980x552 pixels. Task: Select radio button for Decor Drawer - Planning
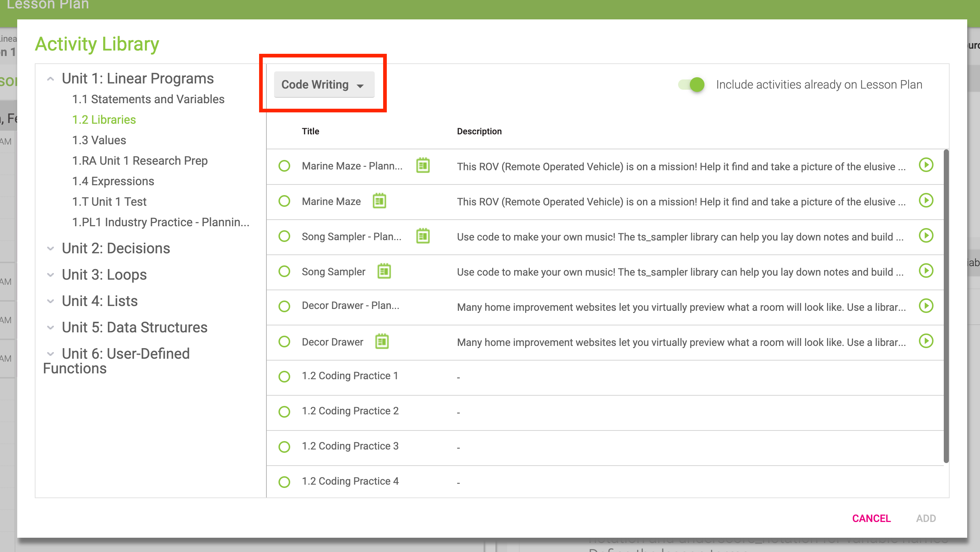284,306
